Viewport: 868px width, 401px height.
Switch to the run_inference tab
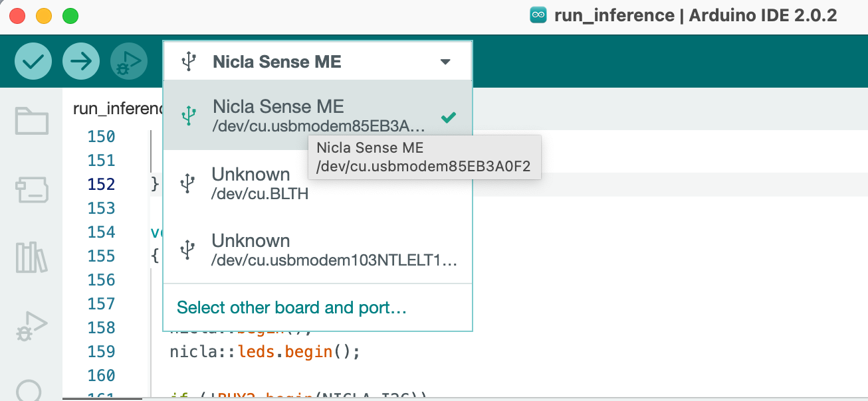click(x=116, y=108)
